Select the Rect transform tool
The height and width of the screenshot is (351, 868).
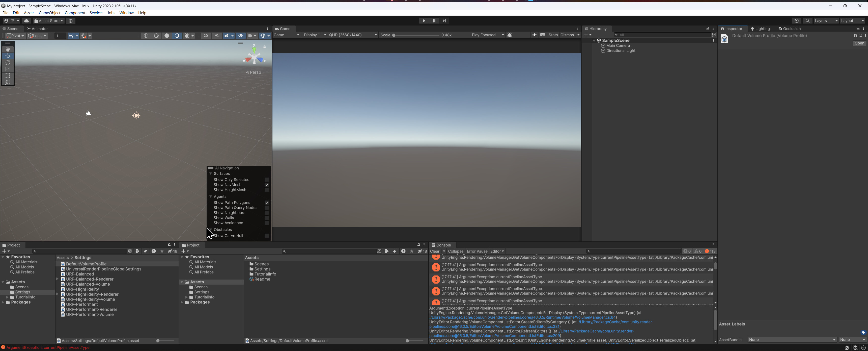pyautogui.click(x=8, y=76)
